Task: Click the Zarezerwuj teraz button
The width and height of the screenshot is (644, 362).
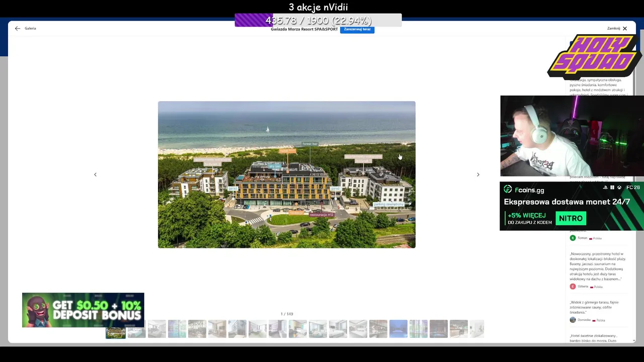Action: 357,29
